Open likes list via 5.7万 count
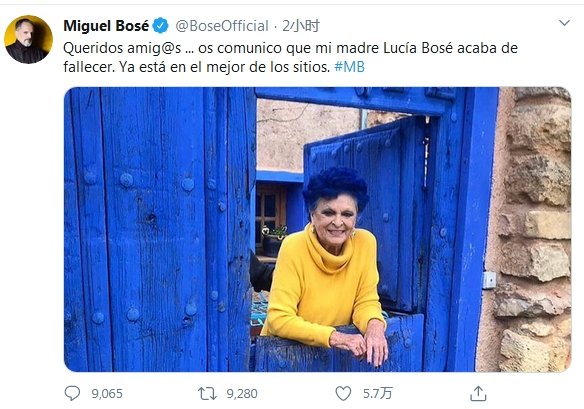The width and height of the screenshot is (584, 409). [378, 393]
